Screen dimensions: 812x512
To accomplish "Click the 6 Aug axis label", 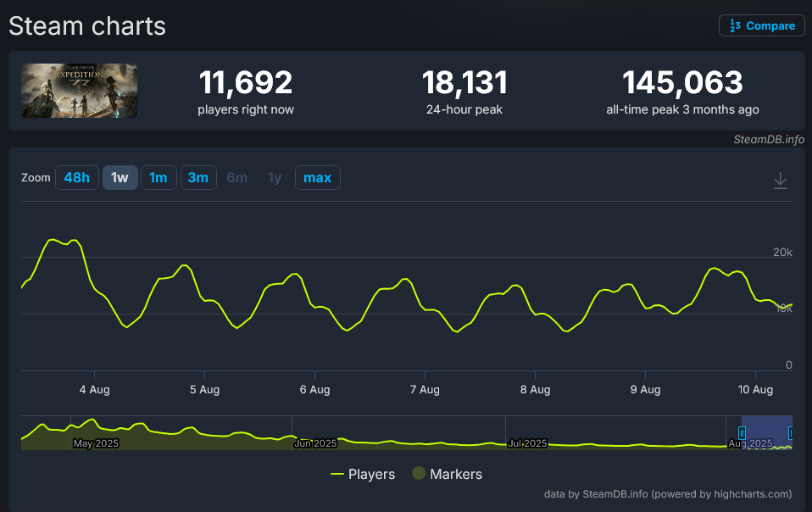I will pos(314,389).
